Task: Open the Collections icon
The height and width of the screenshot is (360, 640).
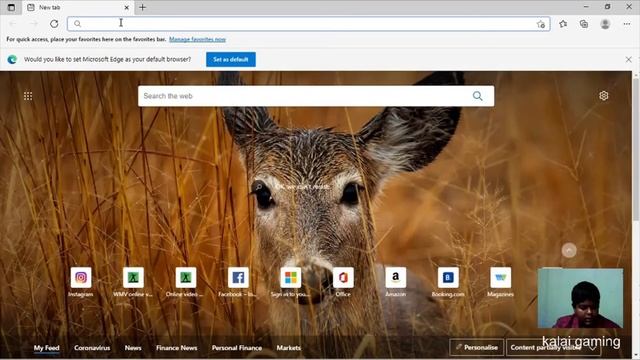Action: (584, 24)
